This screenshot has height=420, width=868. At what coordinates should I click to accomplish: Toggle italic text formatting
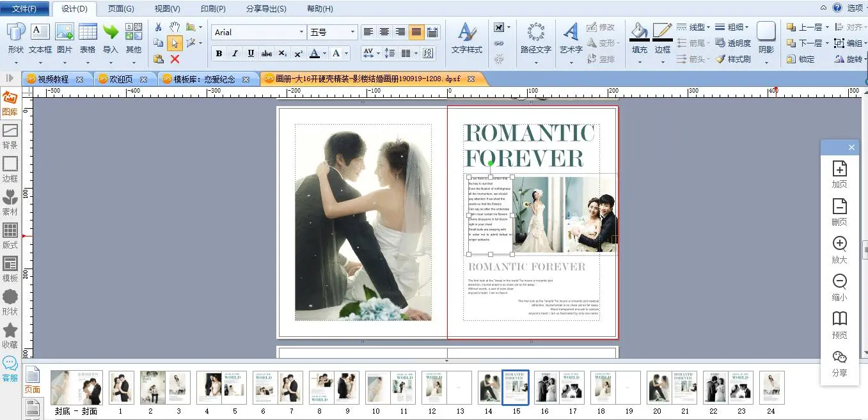(235, 54)
